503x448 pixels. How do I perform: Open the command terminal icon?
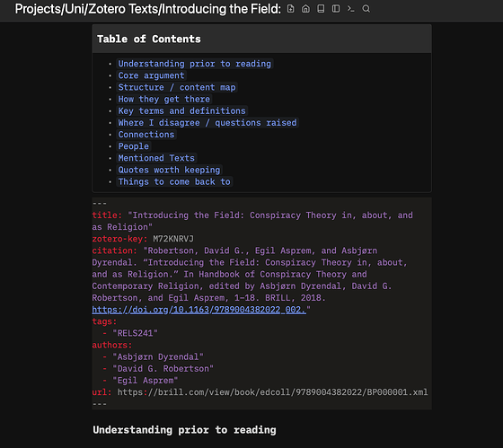click(x=351, y=9)
